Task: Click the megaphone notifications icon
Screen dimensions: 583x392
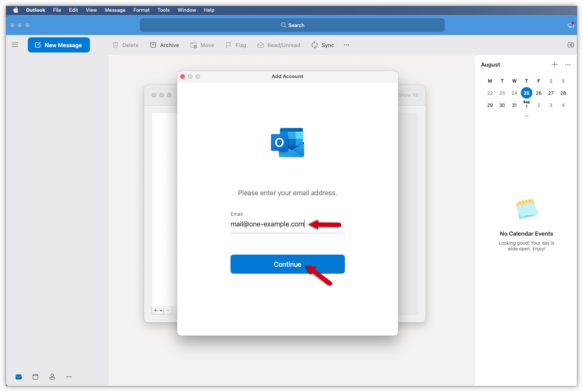Action: pyautogui.click(x=570, y=25)
